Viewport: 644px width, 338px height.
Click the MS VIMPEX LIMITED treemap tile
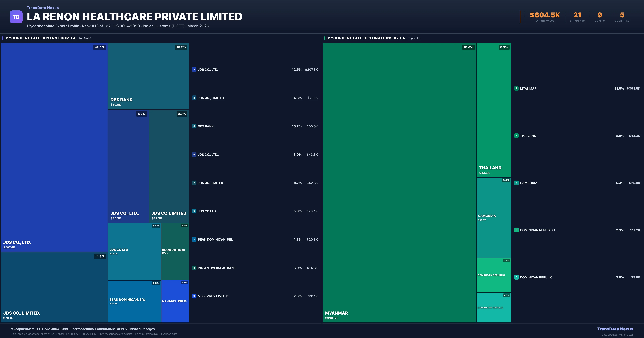[175, 301]
